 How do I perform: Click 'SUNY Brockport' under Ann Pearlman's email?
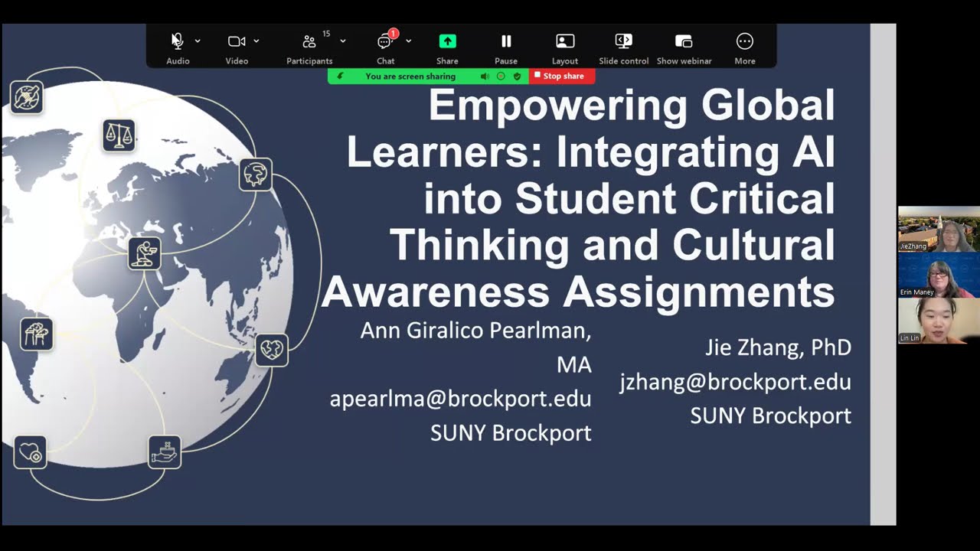511,433
